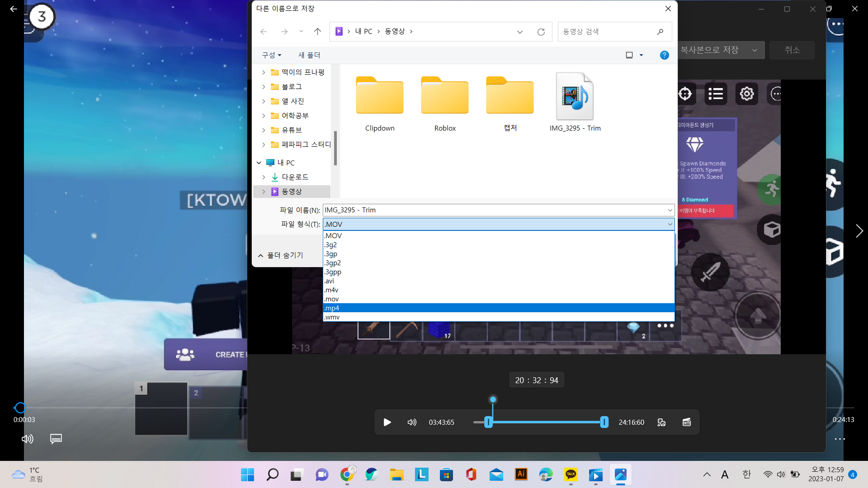Choose .3gpp from the file type list
Image resolution: width=868 pixels, height=488 pixels.
pos(499,272)
